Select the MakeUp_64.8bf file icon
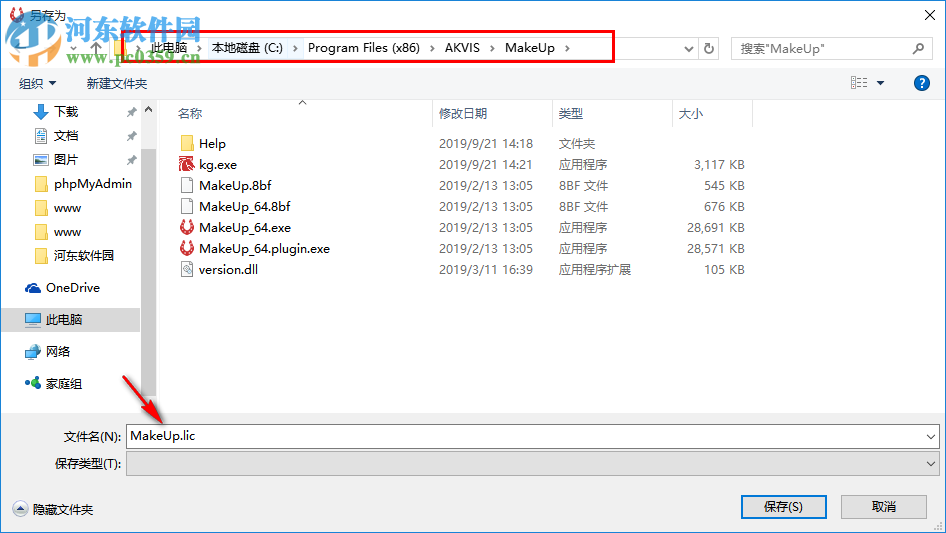Image resolution: width=946 pixels, height=533 pixels. pyautogui.click(x=187, y=206)
